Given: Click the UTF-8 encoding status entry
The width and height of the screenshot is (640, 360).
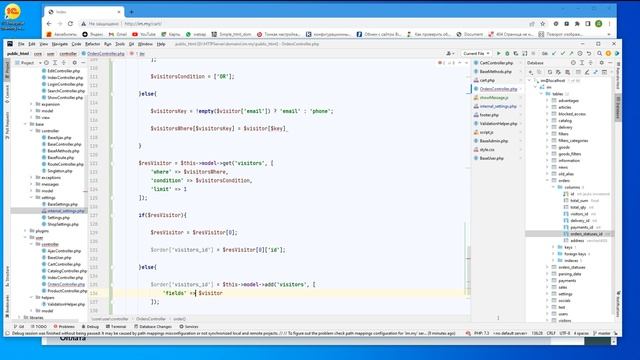Looking at the screenshot, I should pos(564,333).
